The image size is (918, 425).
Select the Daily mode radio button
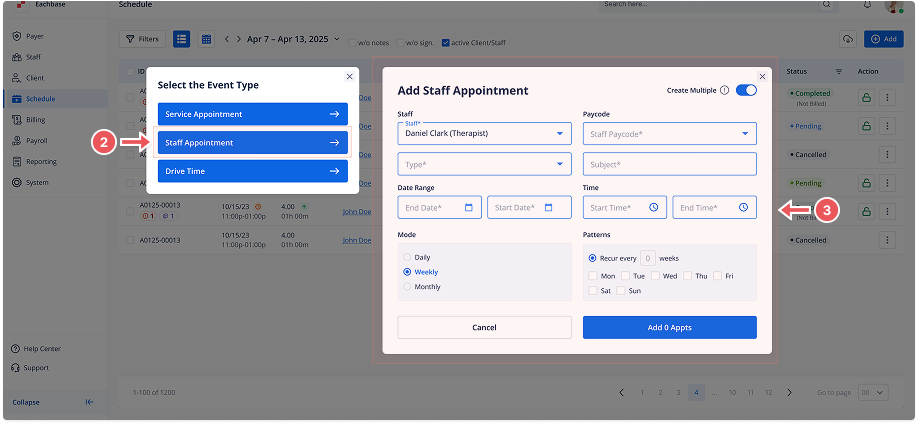[x=407, y=257]
